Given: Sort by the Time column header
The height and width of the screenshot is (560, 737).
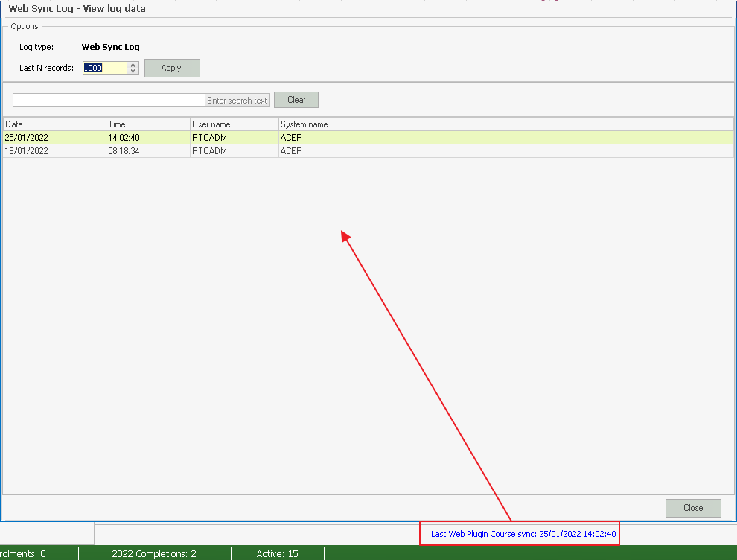Looking at the screenshot, I should (148, 124).
